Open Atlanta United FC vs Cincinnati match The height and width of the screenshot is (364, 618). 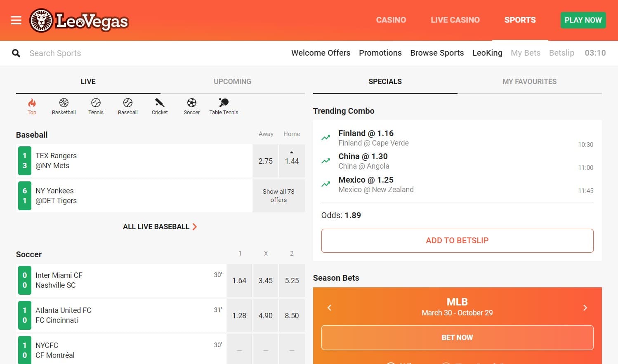[121, 315]
